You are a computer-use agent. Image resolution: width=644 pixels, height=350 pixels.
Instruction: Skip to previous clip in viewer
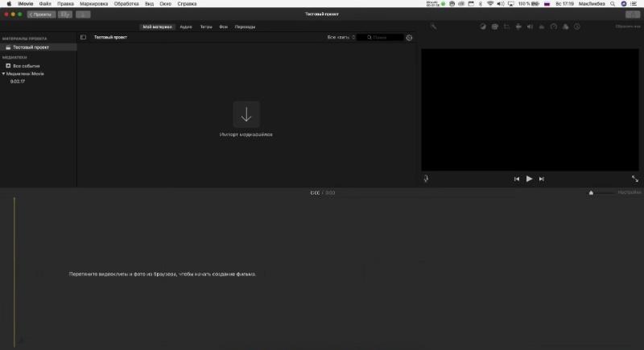517,179
